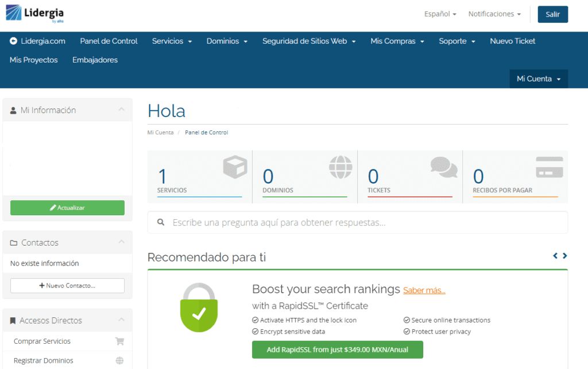588x369 pixels.
Task: Open Embajadores menu item
Action: point(95,60)
